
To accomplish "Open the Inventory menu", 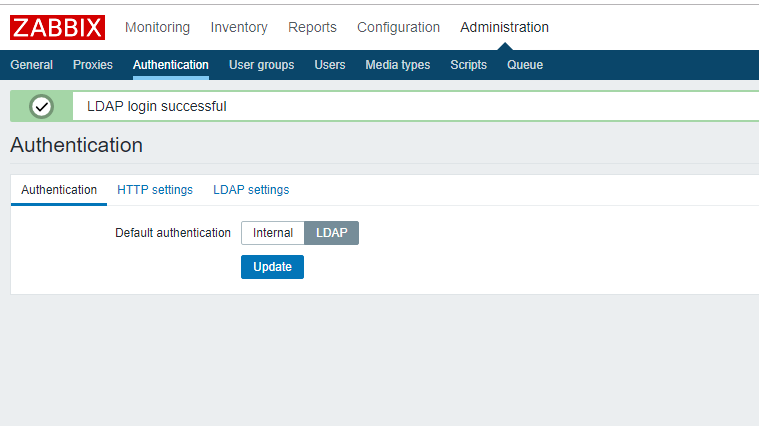I will 239,27.
